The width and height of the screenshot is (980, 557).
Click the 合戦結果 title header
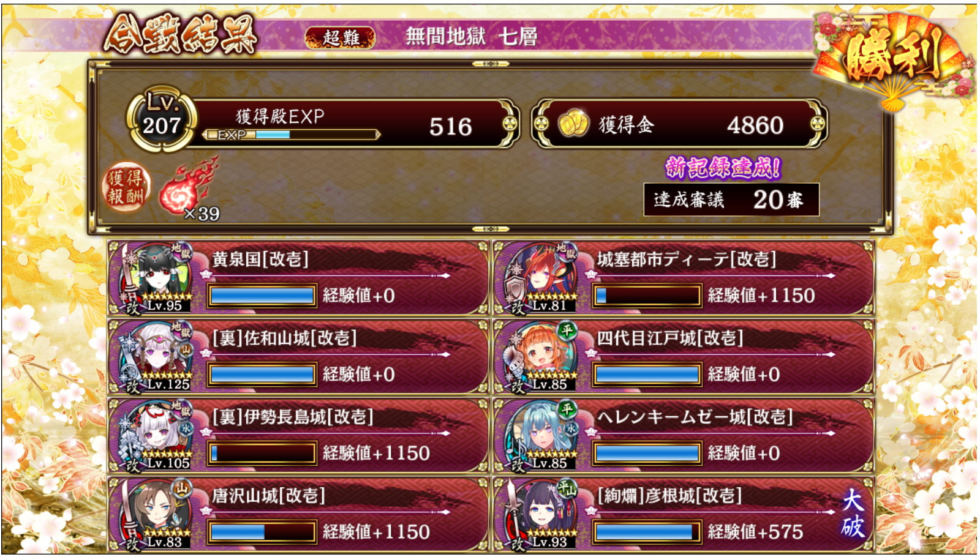click(179, 34)
